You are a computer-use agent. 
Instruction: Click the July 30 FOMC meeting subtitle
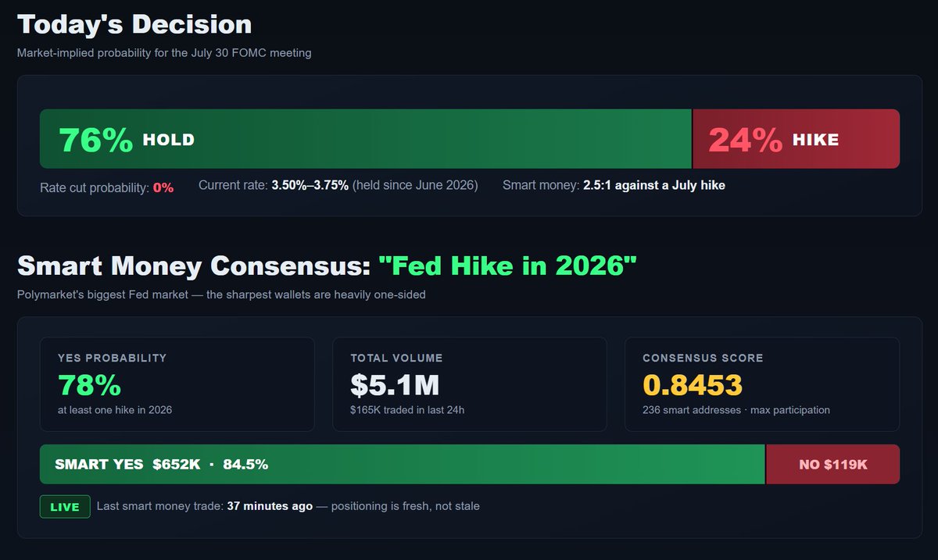[x=164, y=53]
